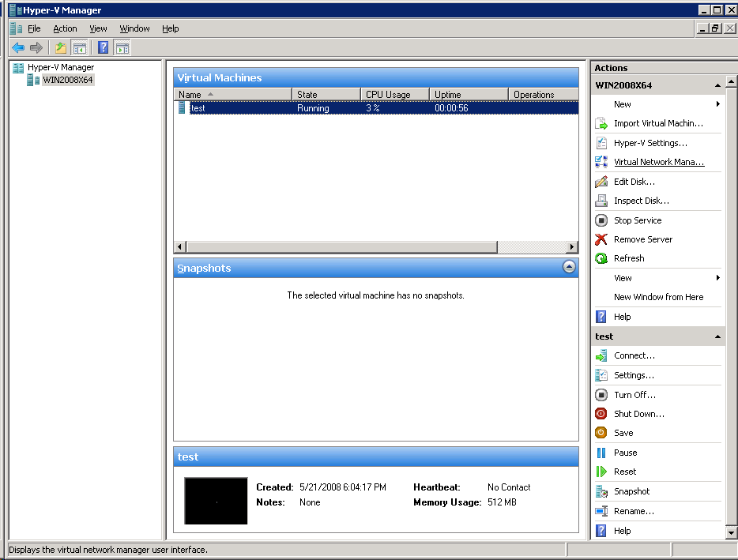738x560 pixels.
Task: Click the test VM black preview thumbnail
Action: click(216, 501)
